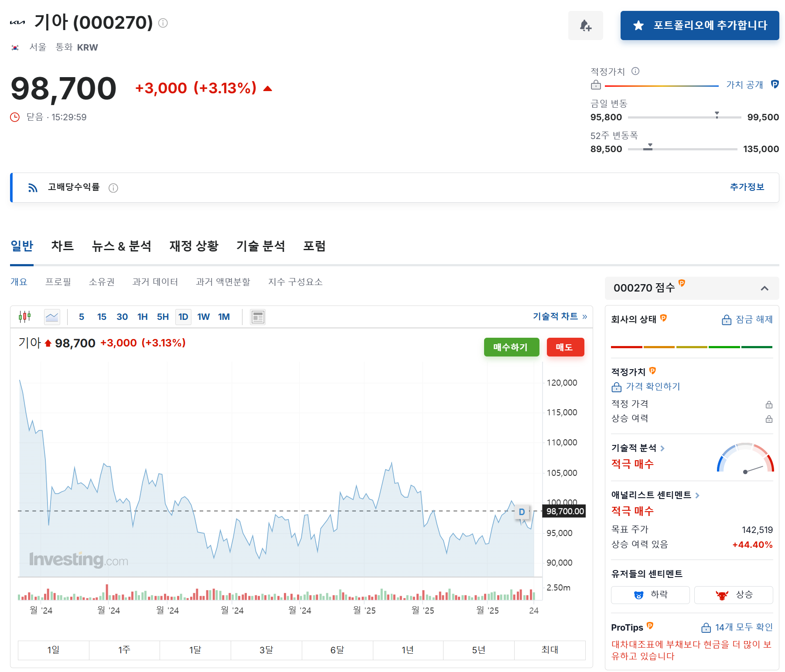The image size is (785, 672).
Task: Click the 금일 변동 range slider
Action: [x=684, y=117]
